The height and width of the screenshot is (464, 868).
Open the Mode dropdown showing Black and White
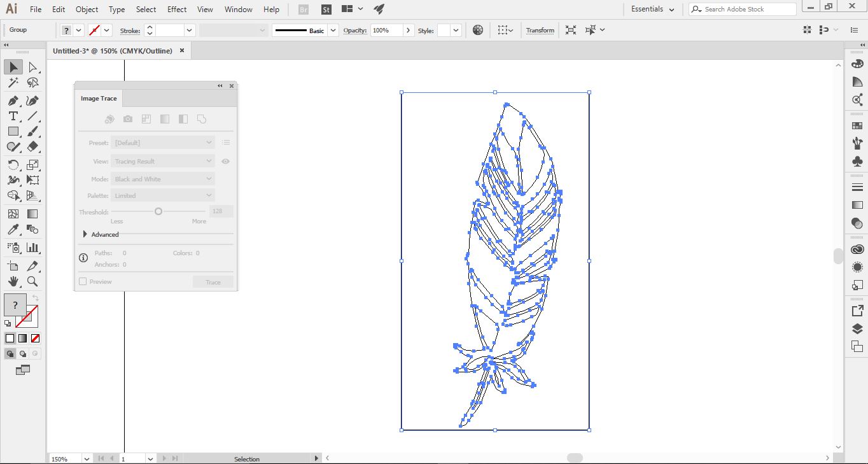click(162, 179)
